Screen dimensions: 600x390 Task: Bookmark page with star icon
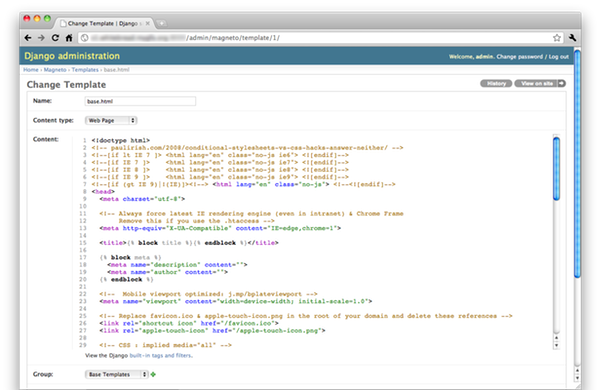click(557, 38)
